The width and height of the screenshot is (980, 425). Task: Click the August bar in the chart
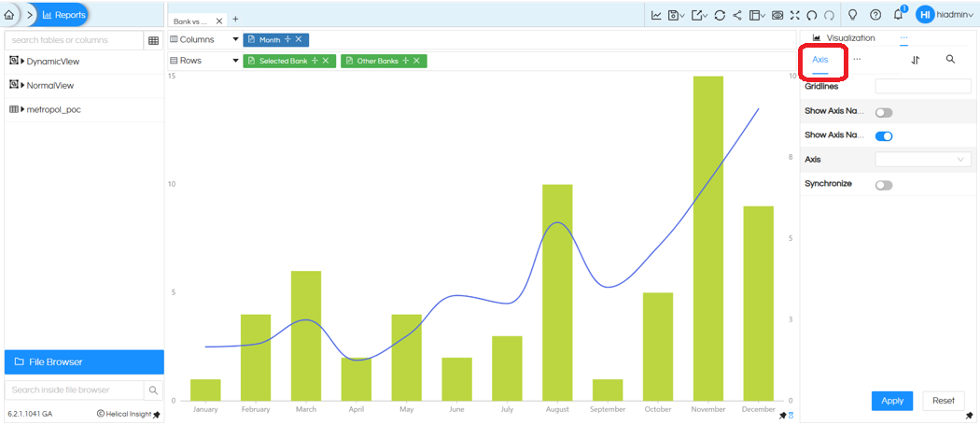tap(557, 292)
